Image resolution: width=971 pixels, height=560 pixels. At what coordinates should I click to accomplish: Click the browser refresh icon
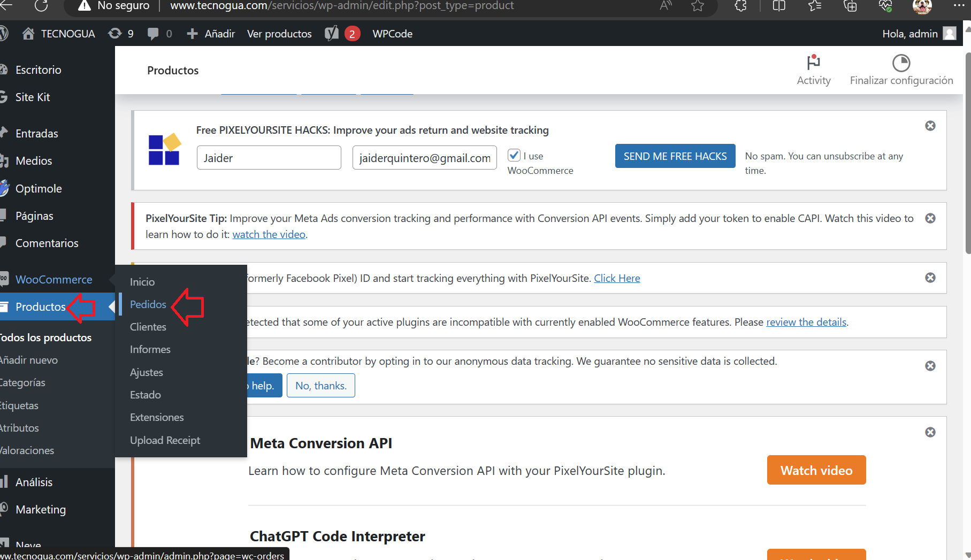click(41, 6)
